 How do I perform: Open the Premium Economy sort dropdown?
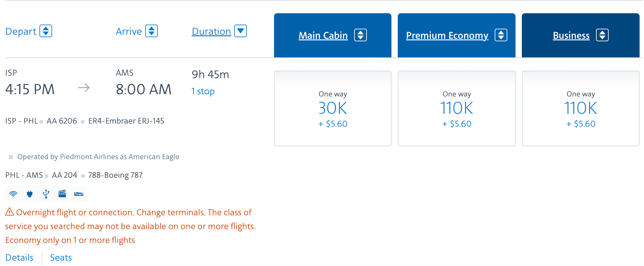502,35
